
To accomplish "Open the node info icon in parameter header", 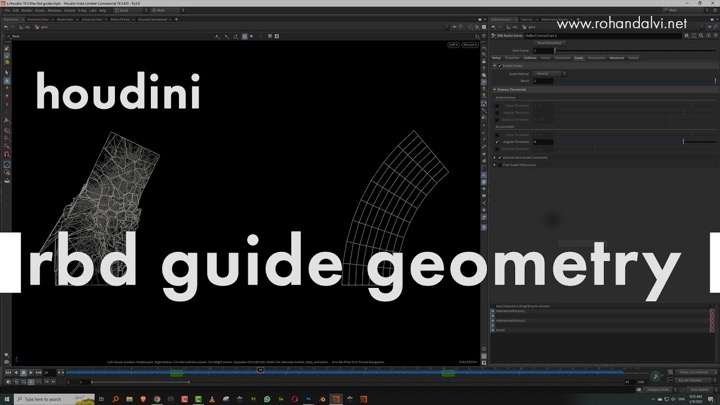I will [709, 35].
